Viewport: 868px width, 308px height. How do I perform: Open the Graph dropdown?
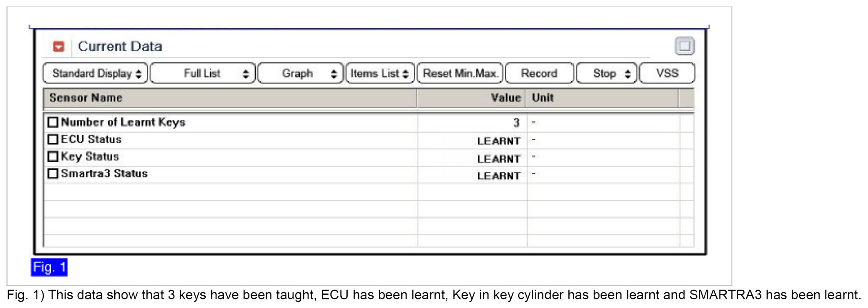(300, 73)
